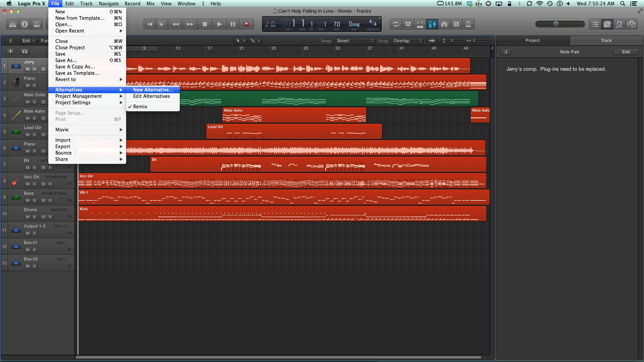Screen dimensions: 644x362
Task: Toggle the Note Pad panel icon
Action: 607,24
